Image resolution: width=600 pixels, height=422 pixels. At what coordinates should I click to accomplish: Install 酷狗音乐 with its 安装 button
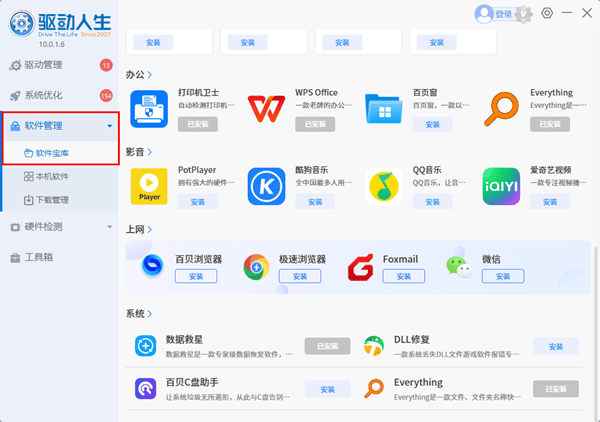[x=315, y=202]
